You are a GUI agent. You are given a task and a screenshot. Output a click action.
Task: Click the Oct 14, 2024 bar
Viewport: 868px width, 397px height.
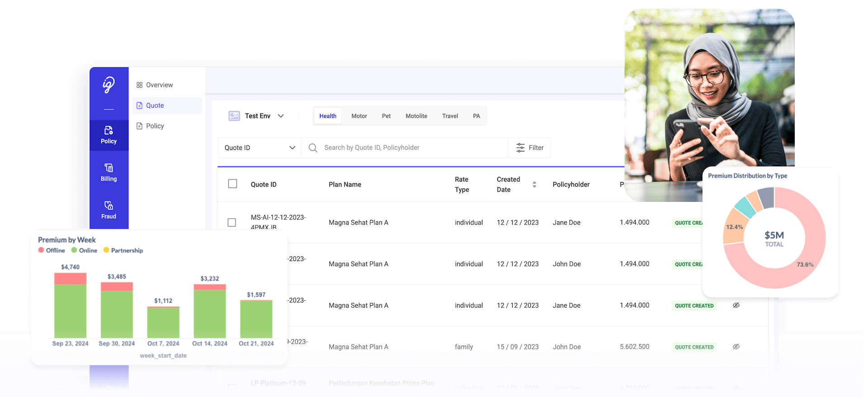tap(210, 311)
